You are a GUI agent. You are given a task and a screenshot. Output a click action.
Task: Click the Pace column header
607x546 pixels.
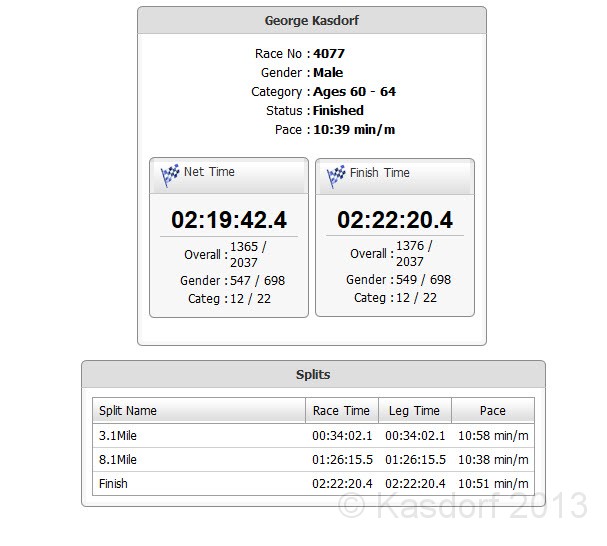492,411
